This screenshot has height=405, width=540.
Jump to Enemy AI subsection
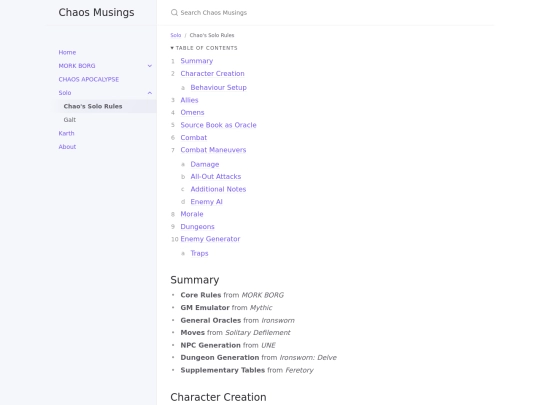coord(206,202)
